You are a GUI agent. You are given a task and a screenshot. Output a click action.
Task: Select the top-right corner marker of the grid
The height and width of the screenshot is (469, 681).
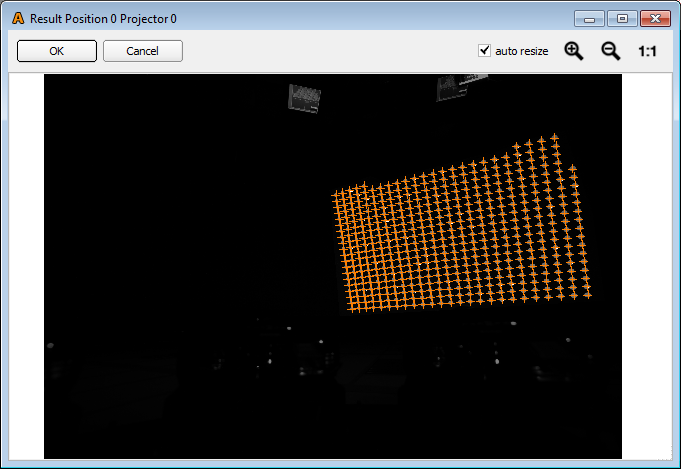click(554, 137)
